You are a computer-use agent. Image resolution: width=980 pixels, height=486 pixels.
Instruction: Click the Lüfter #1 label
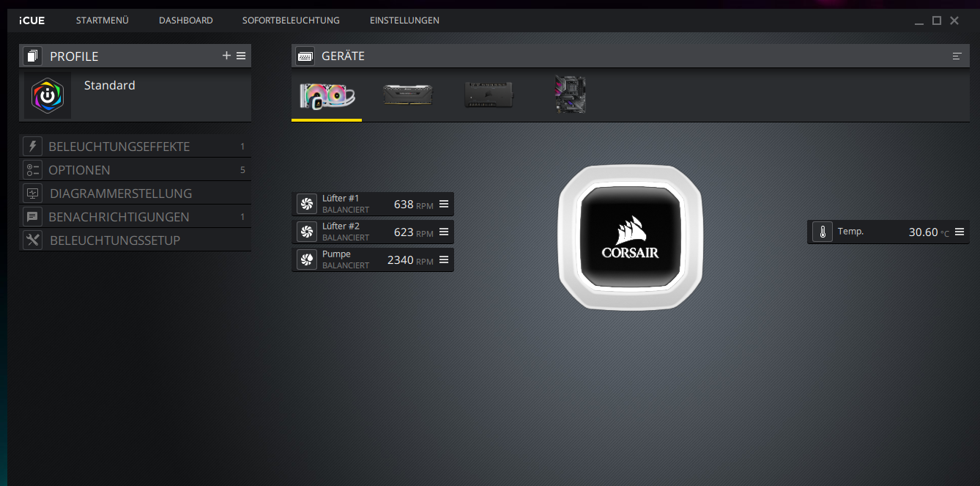(x=341, y=199)
